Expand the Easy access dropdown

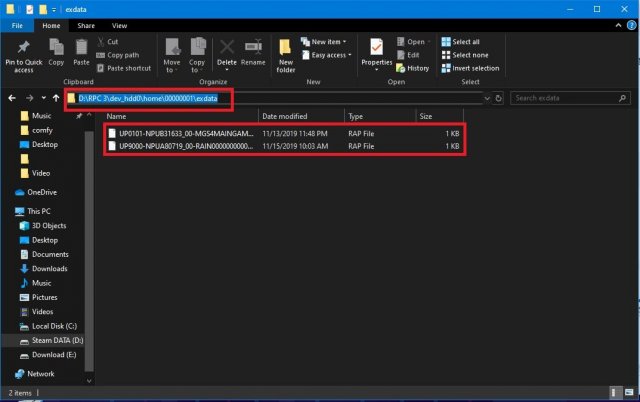pos(330,55)
